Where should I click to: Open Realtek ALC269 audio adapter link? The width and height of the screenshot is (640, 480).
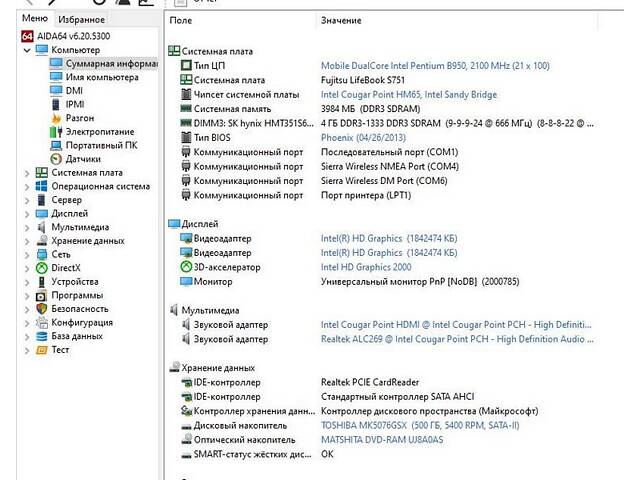click(457, 339)
